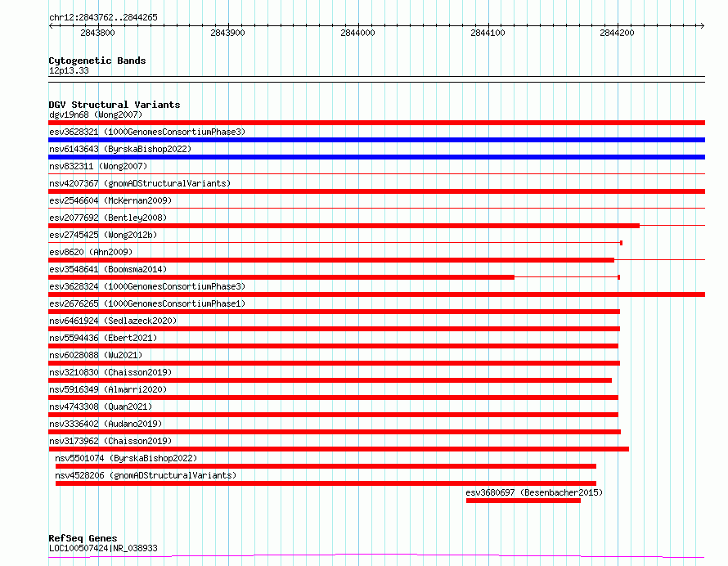Click the thick red bar of esv3548641

[281, 277]
